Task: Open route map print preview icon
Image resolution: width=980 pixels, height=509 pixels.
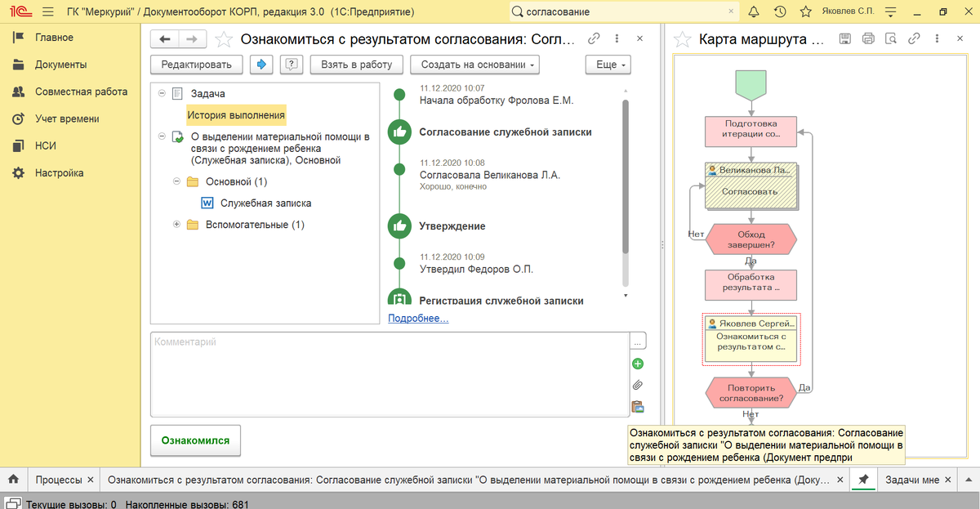Action: tap(891, 38)
